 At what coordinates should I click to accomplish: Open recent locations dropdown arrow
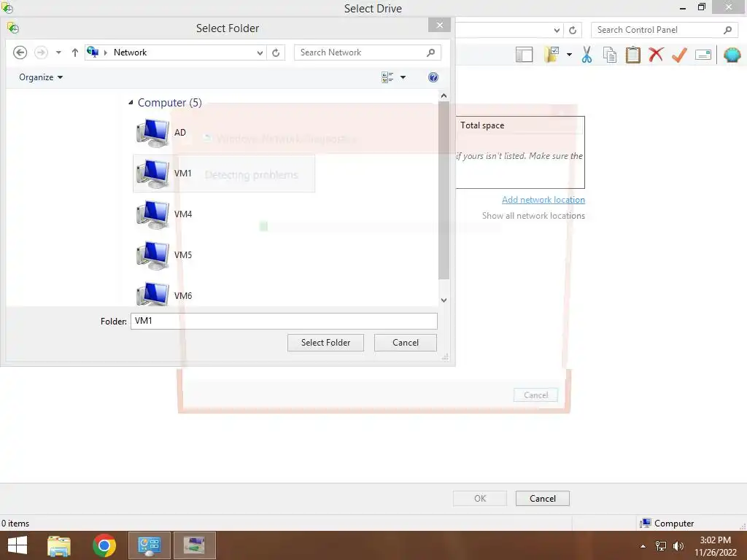(x=58, y=52)
